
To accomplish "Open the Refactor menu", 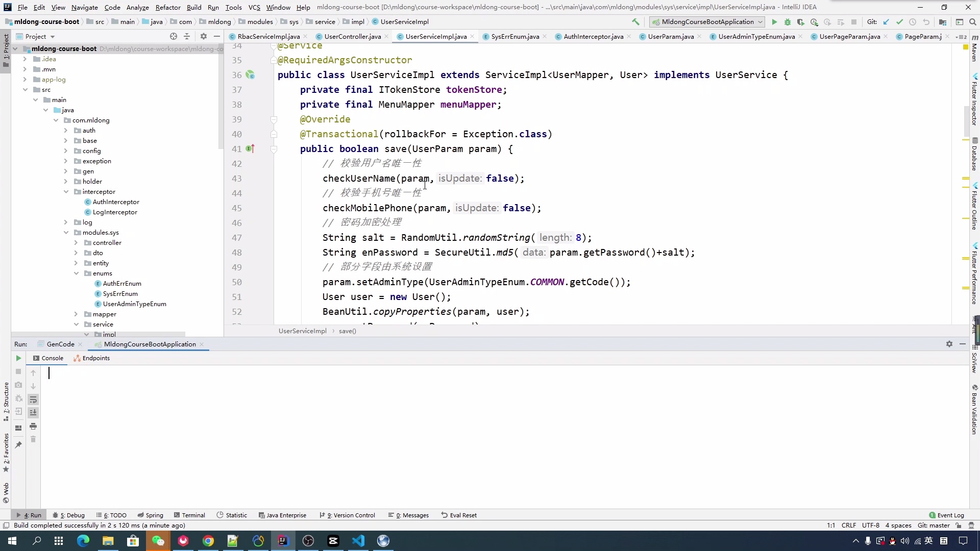I will (168, 7).
